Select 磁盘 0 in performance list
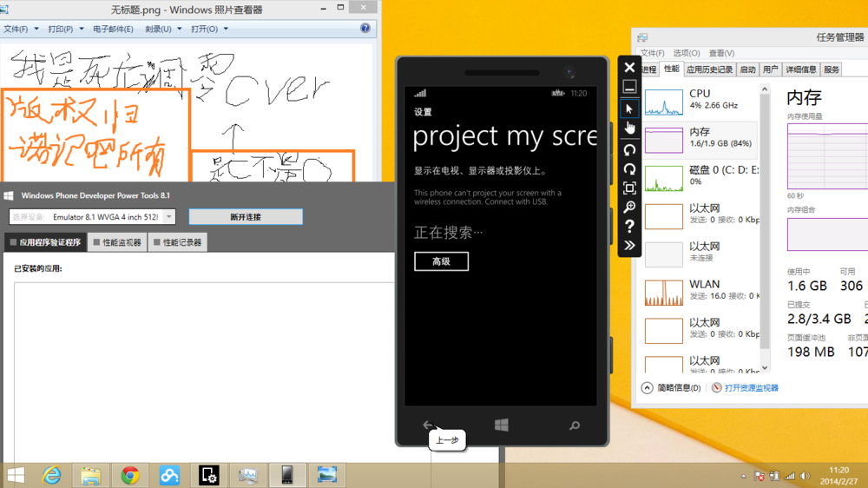The width and height of the screenshot is (868, 488). [700, 177]
